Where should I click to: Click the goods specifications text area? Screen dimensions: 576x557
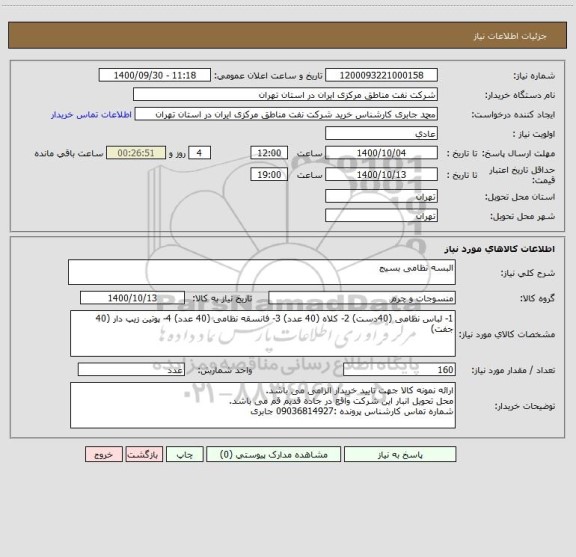coord(263,334)
